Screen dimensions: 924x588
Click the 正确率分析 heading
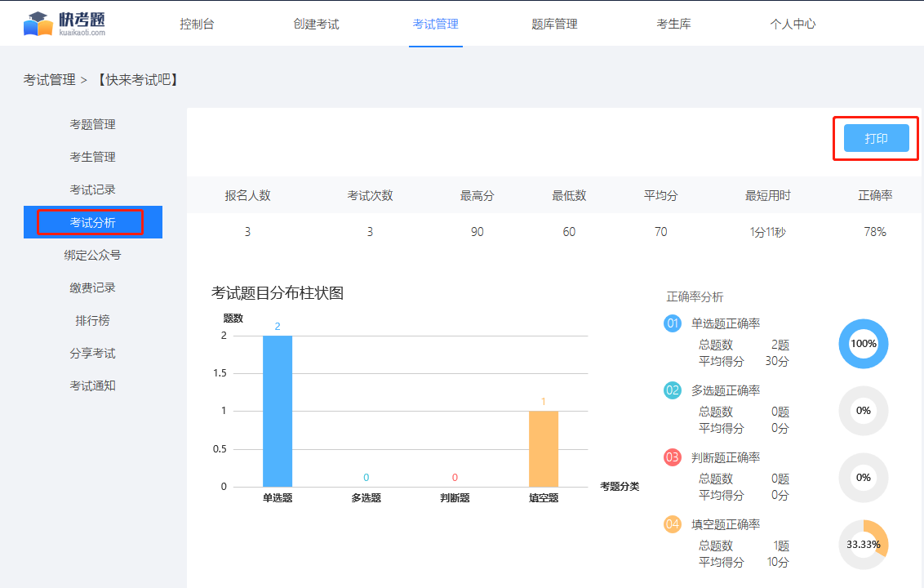coord(695,297)
